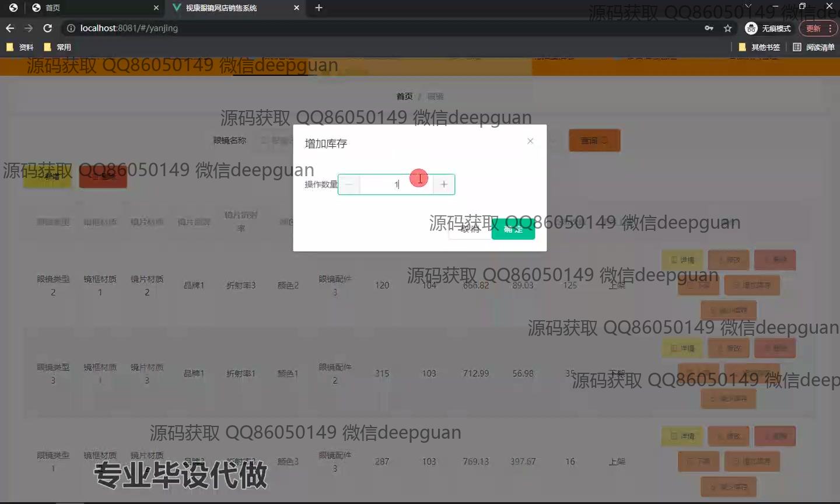840x504 pixels.
Task: Bookmark this page with star icon
Action: pos(727,28)
